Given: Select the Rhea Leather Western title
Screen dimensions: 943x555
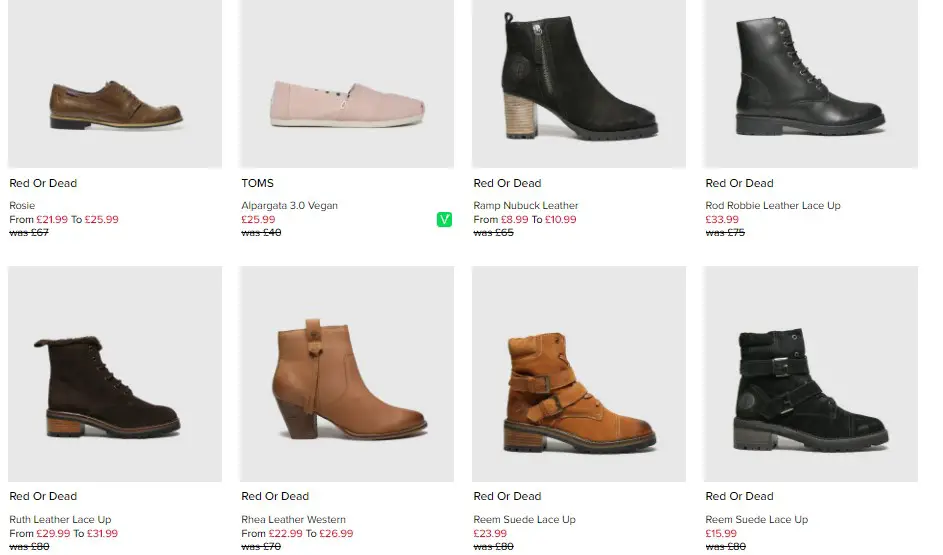Looking at the screenshot, I should 293,520.
